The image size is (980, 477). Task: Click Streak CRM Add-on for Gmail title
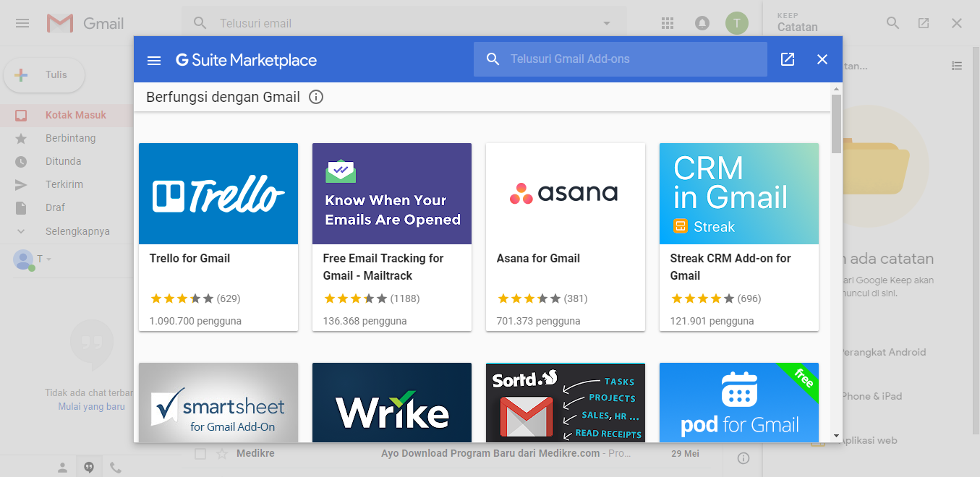(x=730, y=267)
